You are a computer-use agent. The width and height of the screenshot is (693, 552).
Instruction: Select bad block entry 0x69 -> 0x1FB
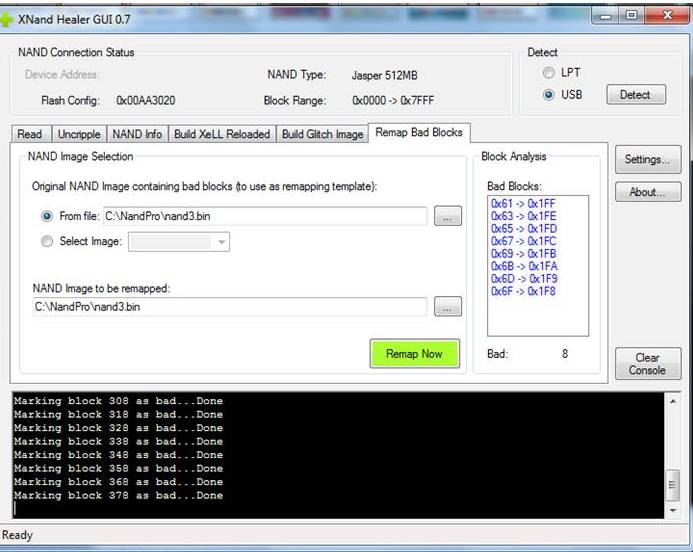click(523, 254)
